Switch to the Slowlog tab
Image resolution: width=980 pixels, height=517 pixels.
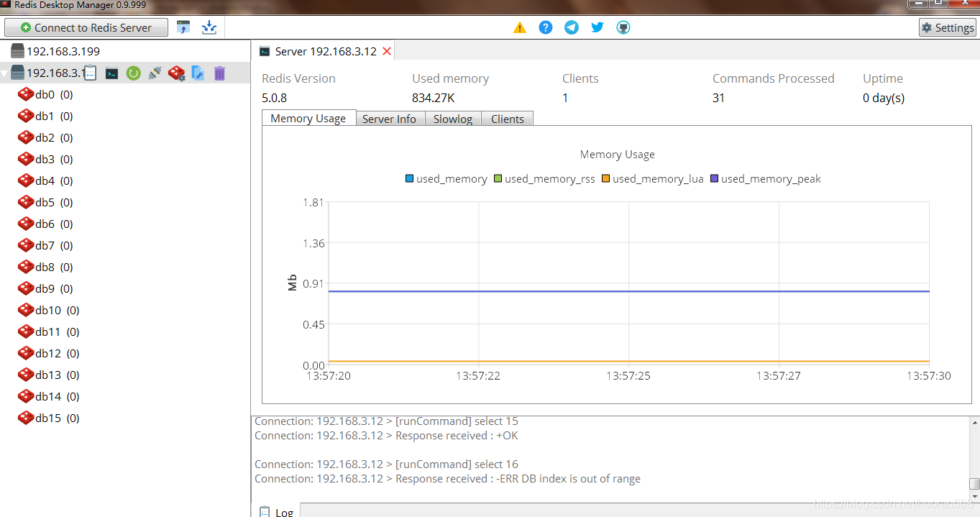[453, 119]
